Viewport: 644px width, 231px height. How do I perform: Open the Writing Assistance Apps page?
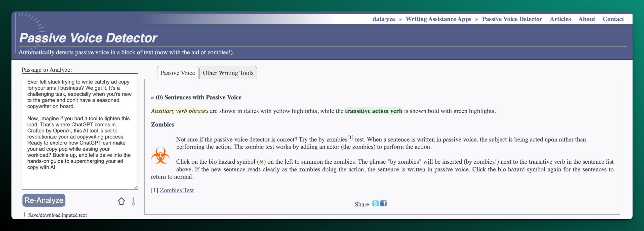[x=438, y=19]
